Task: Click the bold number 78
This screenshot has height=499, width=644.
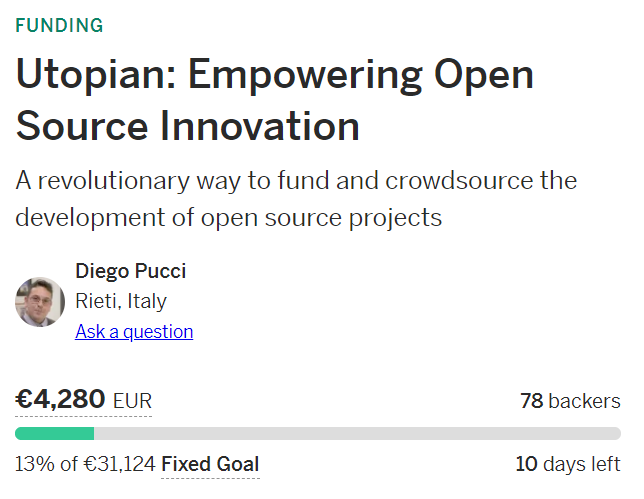Action: [531, 401]
